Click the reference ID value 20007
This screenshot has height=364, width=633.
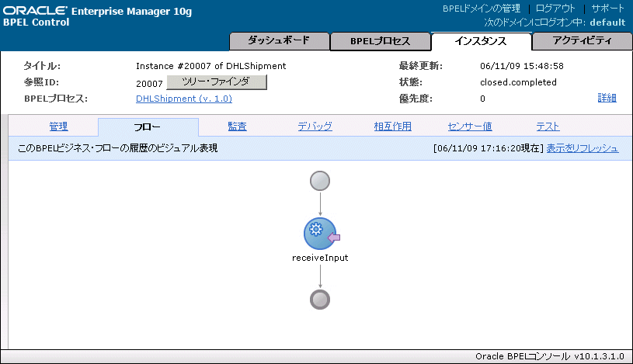pos(149,84)
